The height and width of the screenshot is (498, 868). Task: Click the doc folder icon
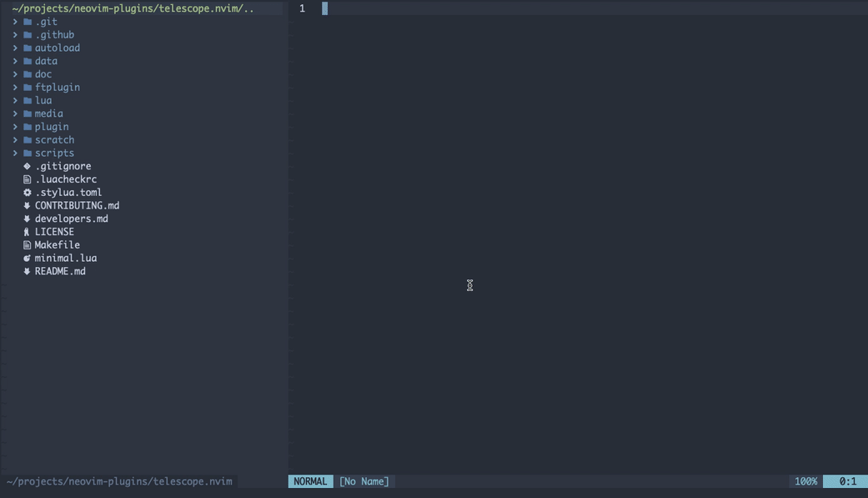click(x=28, y=74)
